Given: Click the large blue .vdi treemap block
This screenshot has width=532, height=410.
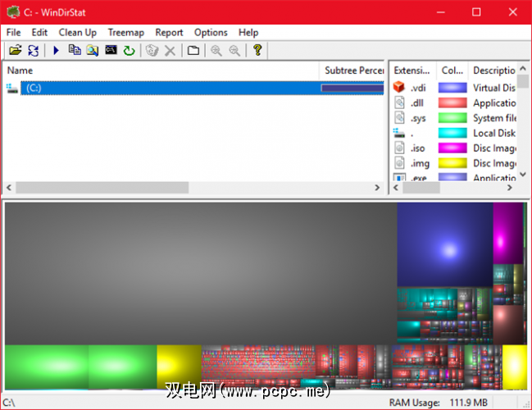Looking at the screenshot, I should point(445,244).
